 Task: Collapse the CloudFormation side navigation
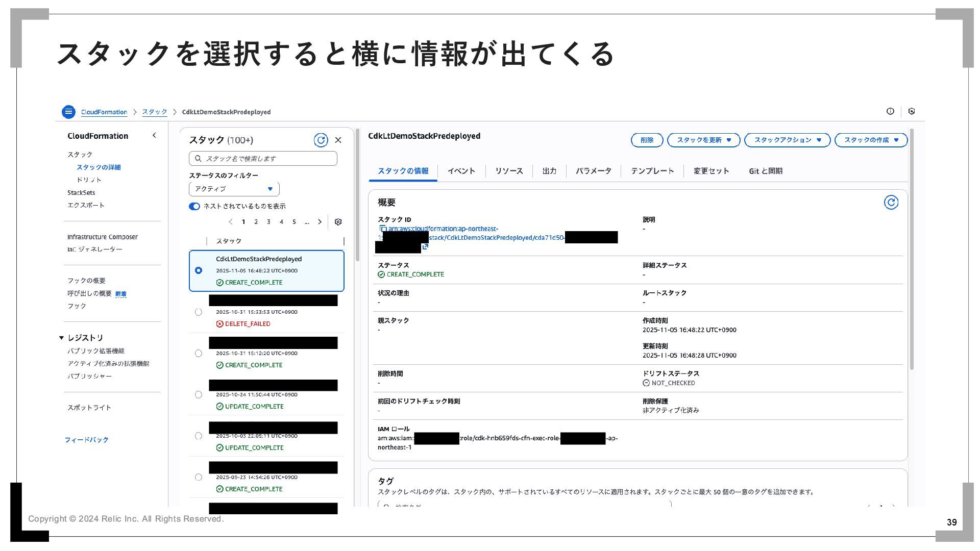click(x=154, y=136)
